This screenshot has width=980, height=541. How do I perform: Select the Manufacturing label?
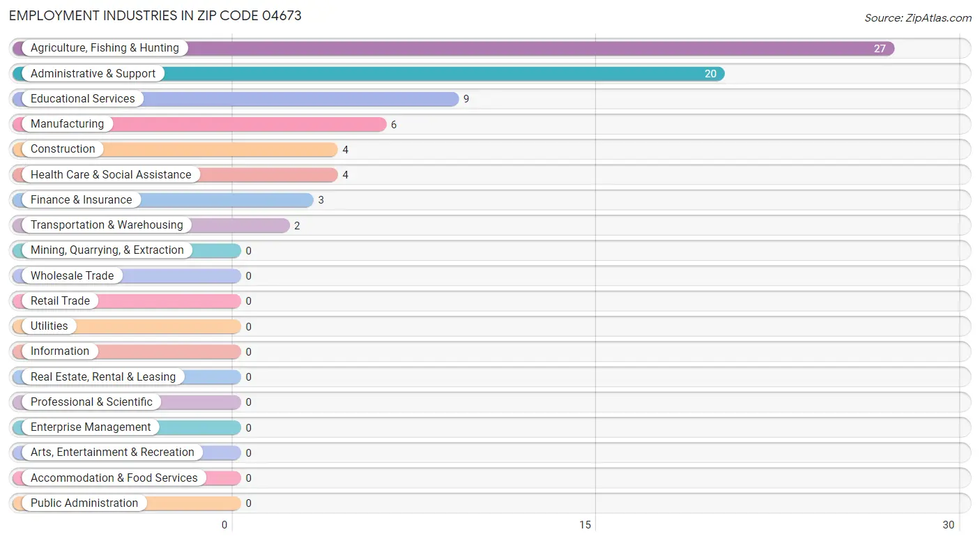click(67, 124)
